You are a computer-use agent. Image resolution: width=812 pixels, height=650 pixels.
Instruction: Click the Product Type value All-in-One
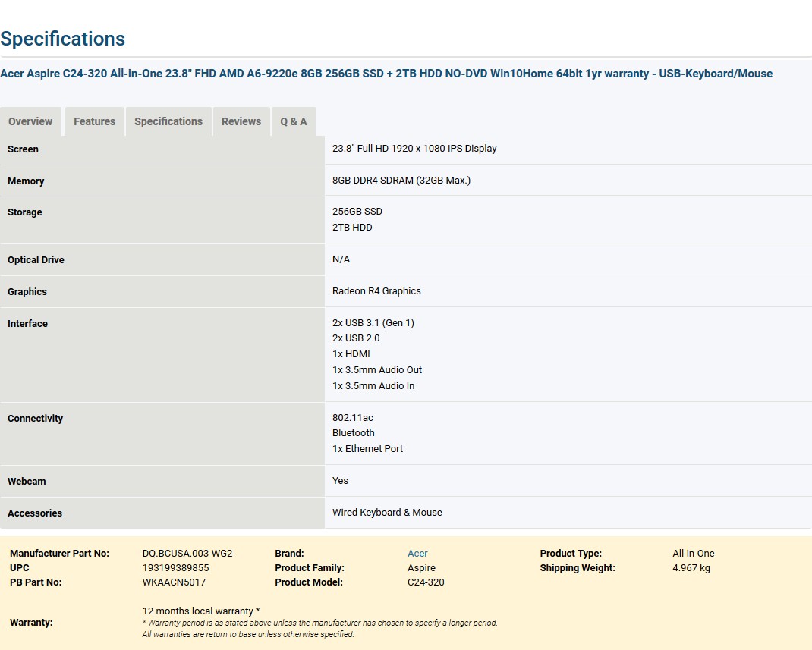point(694,553)
